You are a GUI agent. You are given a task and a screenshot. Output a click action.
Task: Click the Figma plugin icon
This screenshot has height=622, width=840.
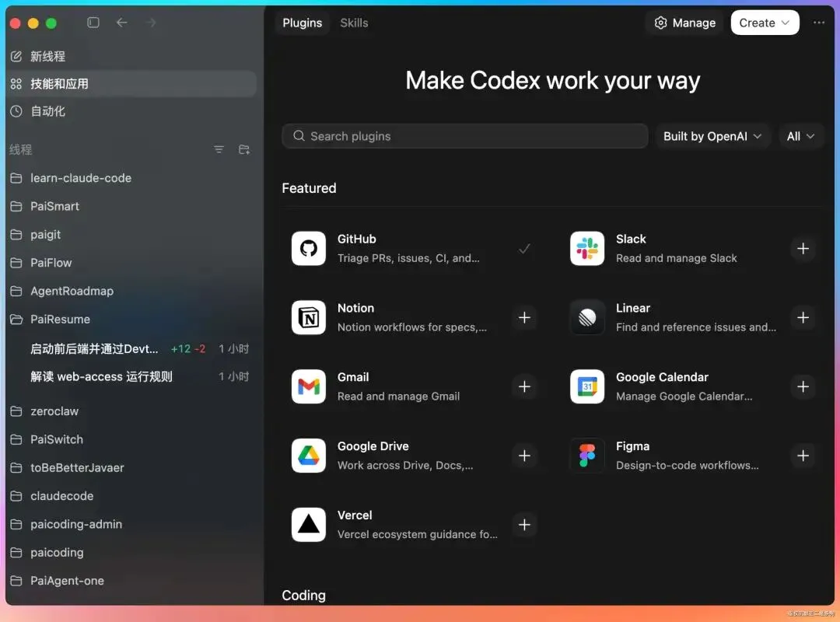click(x=587, y=456)
